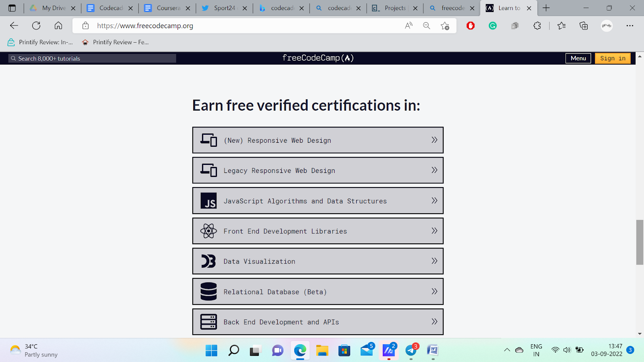Open Windows Search from the taskbar
Screen dimensions: 644x362
233,351
